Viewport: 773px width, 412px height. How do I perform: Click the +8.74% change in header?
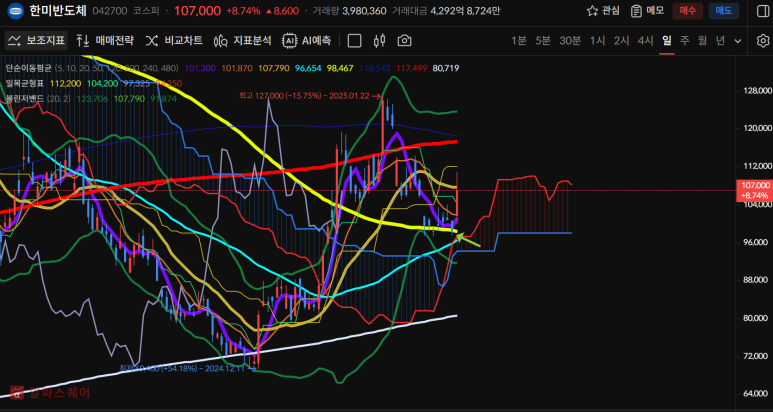coord(244,11)
